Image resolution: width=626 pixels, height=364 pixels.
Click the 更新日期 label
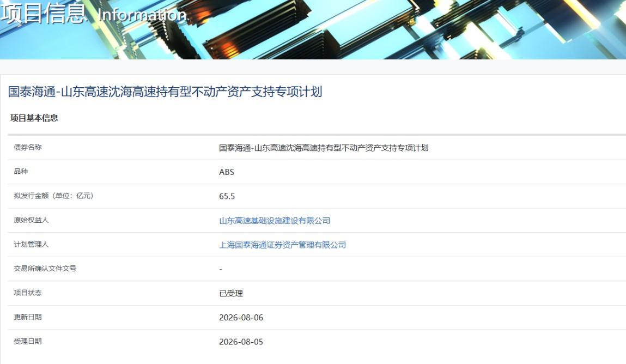coord(28,317)
